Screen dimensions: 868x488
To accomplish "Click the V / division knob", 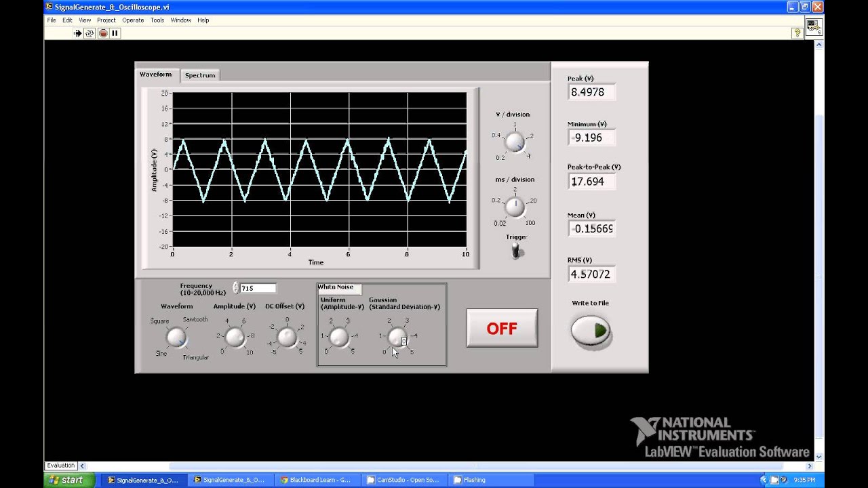I will [515, 142].
